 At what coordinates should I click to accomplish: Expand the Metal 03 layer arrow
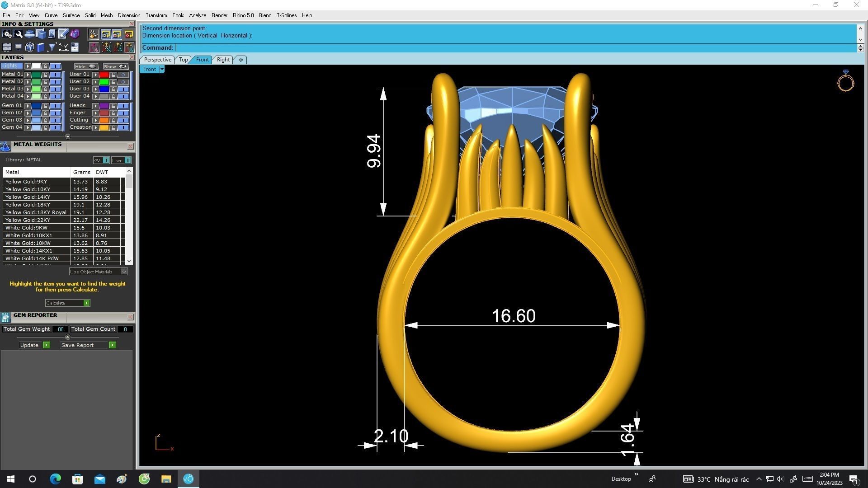click(x=28, y=89)
